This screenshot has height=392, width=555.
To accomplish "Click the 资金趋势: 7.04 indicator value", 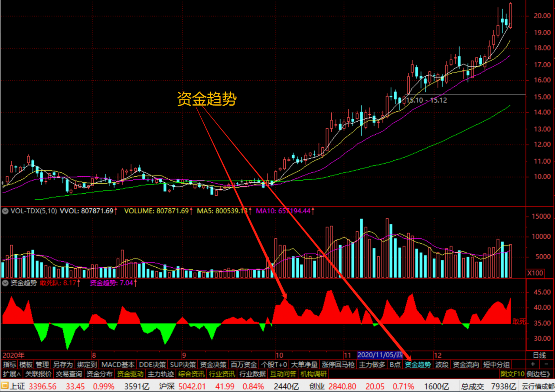I will 114,283.
